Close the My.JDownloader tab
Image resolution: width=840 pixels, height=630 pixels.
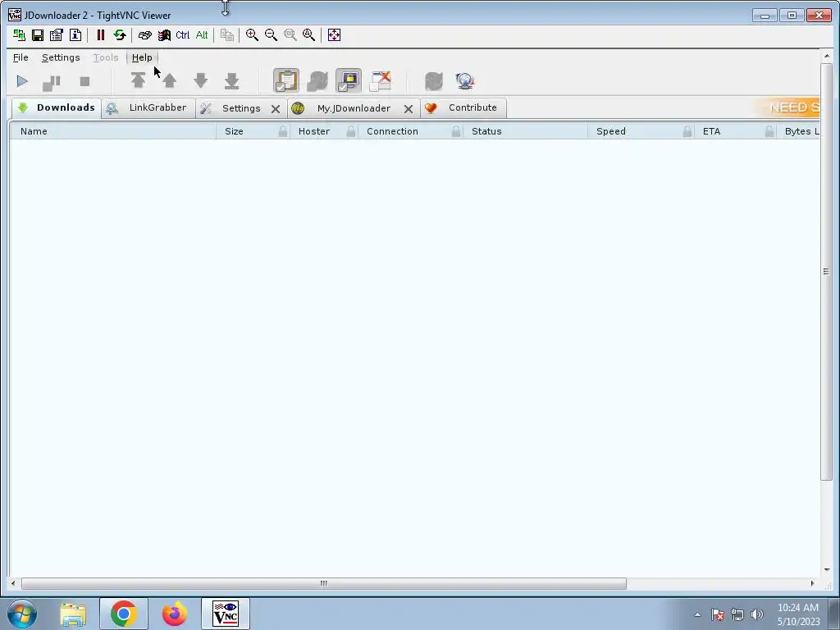pyautogui.click(x=409, y=109)
